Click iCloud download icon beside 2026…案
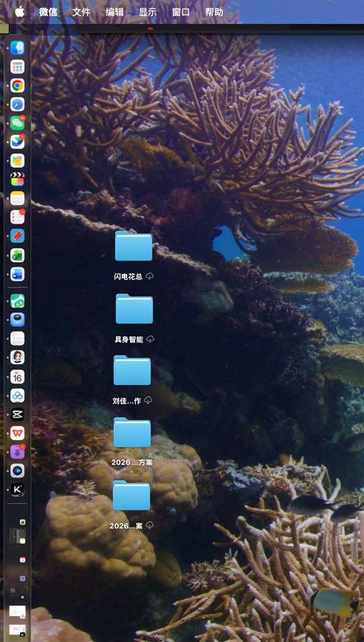Viewport: 364px width, 642px height. click(x=150, y=525)
